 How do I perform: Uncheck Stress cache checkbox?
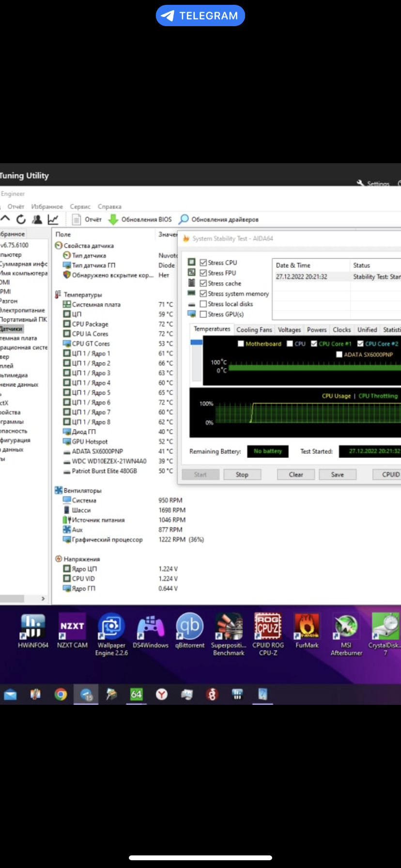(203, 283)
